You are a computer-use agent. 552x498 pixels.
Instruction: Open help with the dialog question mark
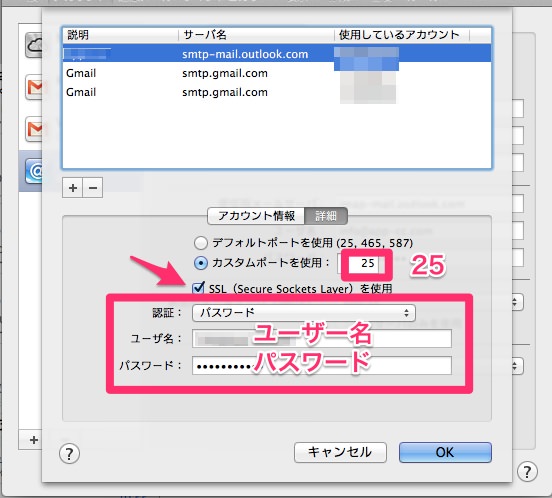pos(69,454)
